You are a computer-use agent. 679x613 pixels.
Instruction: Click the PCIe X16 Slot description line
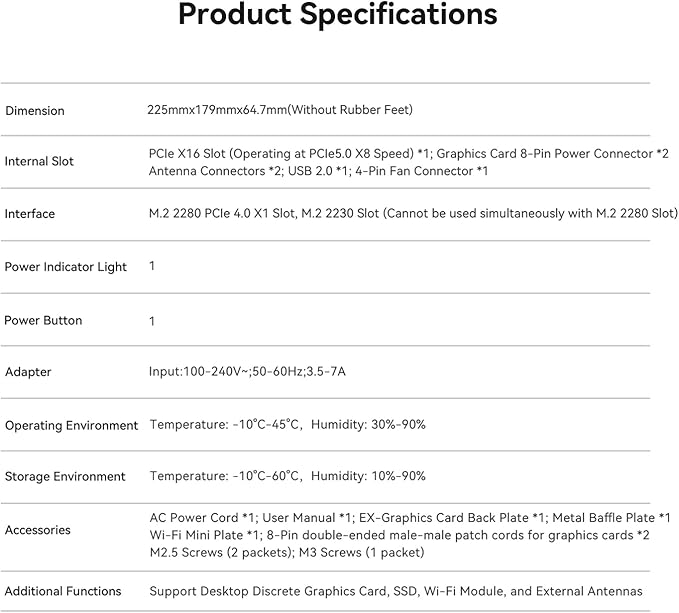[408, 154]
